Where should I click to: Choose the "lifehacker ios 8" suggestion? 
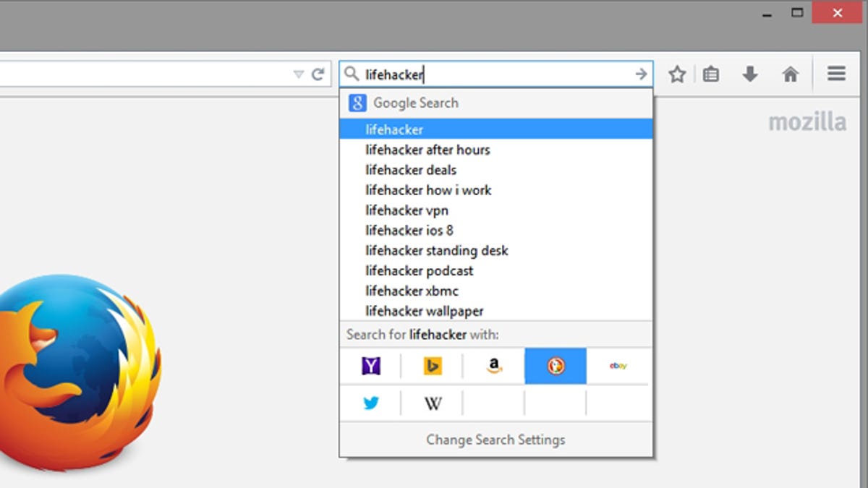coord(496,231)
